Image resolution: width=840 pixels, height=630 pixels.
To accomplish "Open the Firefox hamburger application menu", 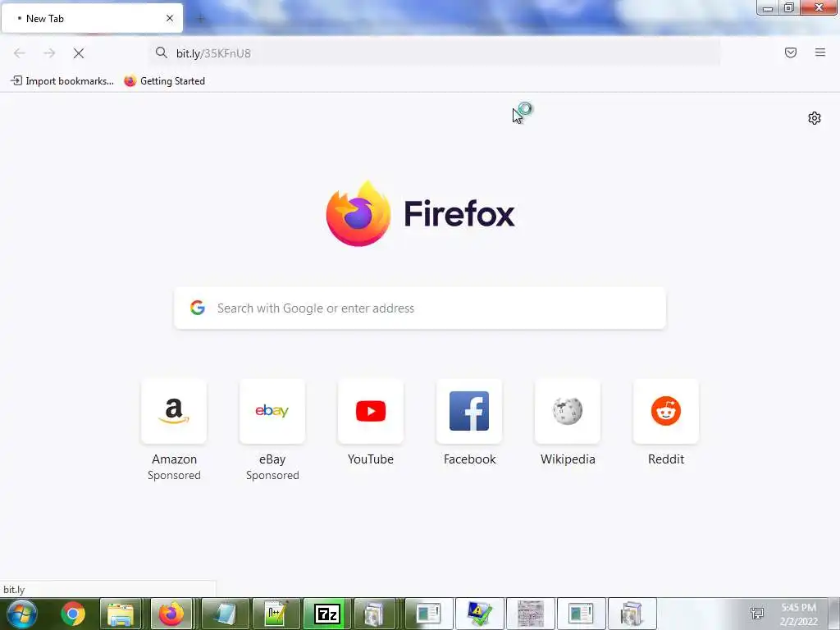I will pyautogui.click(x=820, y=52).
